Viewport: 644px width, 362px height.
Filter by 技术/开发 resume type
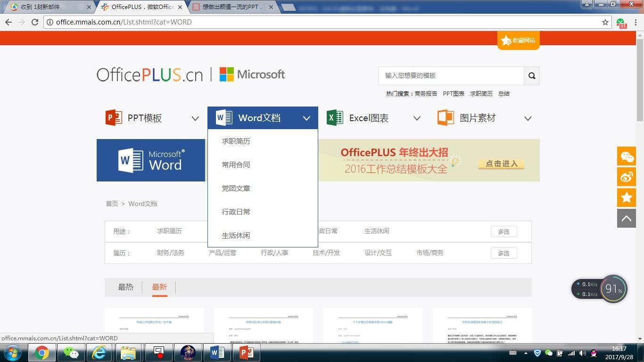click(326, 253)
